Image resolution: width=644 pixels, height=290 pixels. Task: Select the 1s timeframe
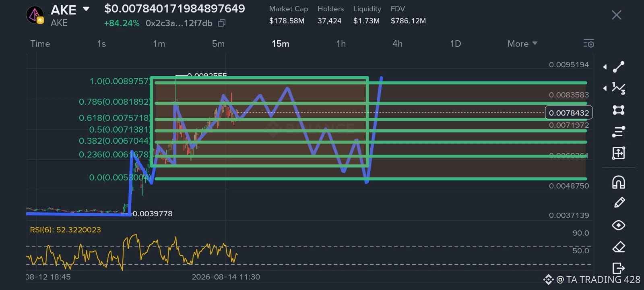point(101,43)
